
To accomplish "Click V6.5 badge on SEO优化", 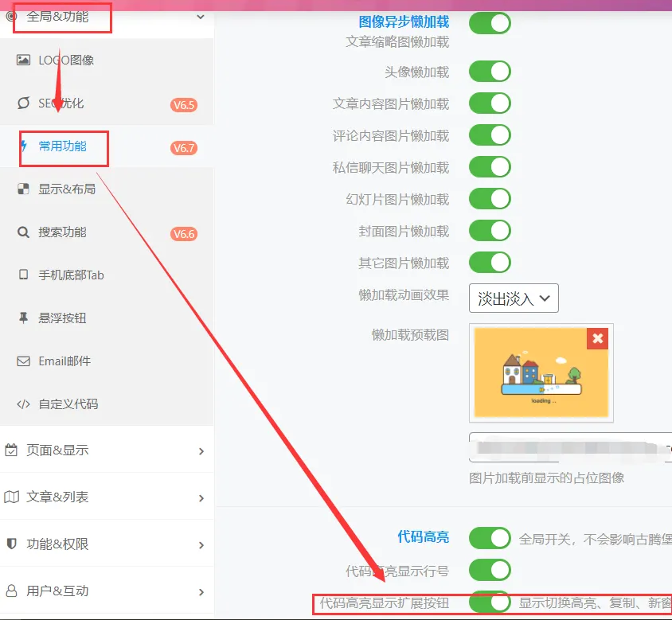I will tap(184, 105).
